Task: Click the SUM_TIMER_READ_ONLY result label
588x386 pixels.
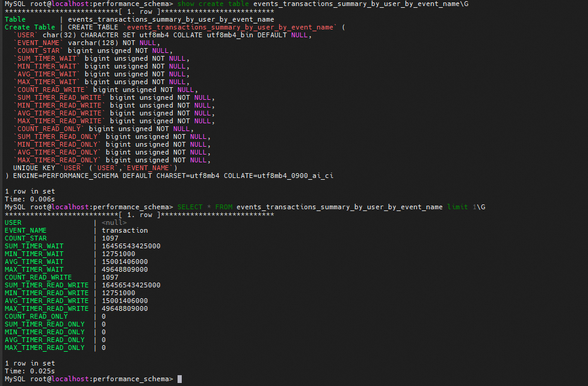Action: pos(45,325)
